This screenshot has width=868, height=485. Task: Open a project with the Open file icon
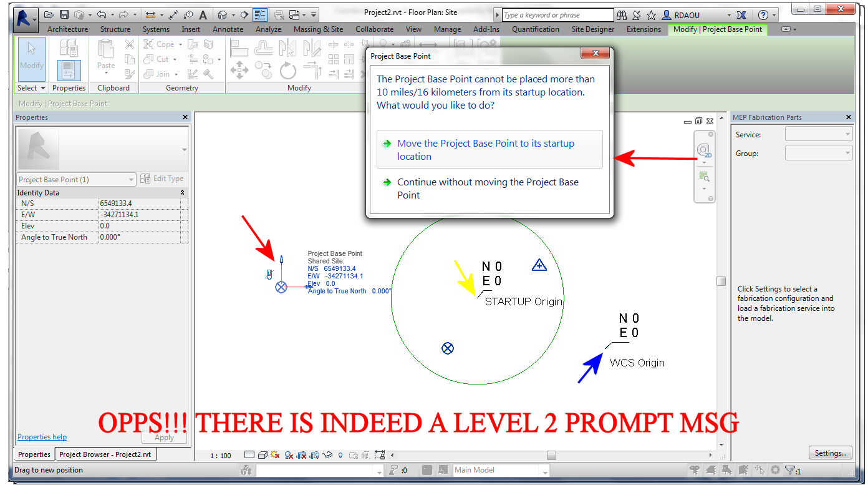(x=49, y=14)
